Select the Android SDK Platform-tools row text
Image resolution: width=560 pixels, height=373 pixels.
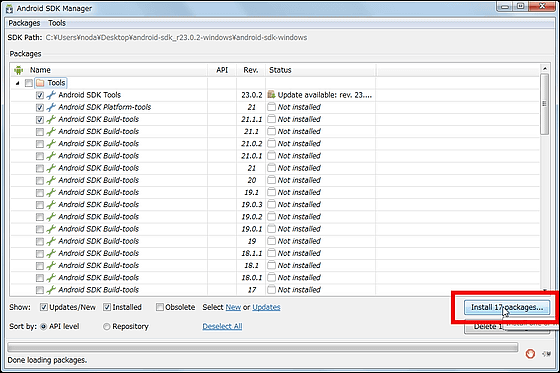105,107
